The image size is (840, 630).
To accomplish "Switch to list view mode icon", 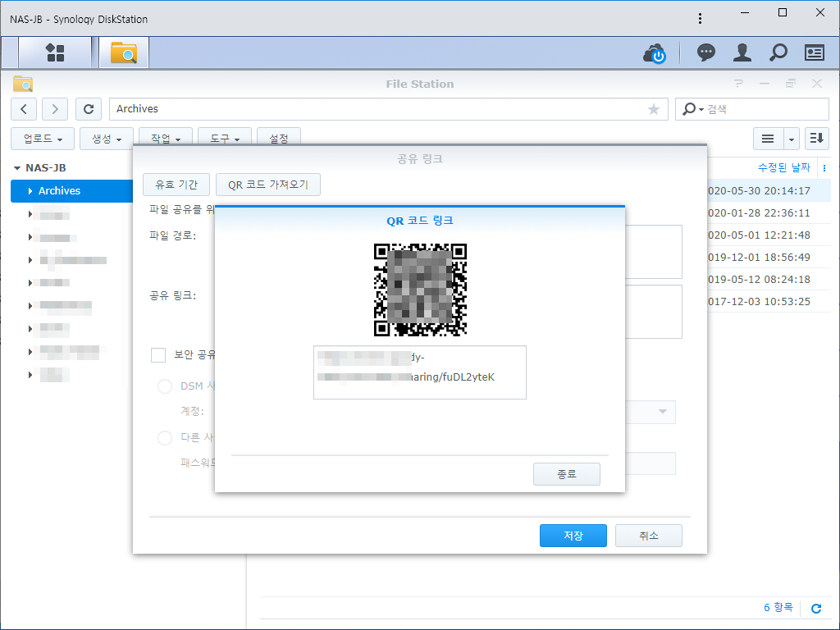I will 768,139.
